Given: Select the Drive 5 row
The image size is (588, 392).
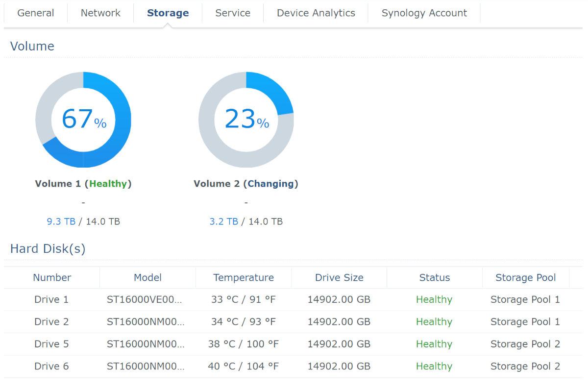Looking at the screenshot, I should 51,344.
